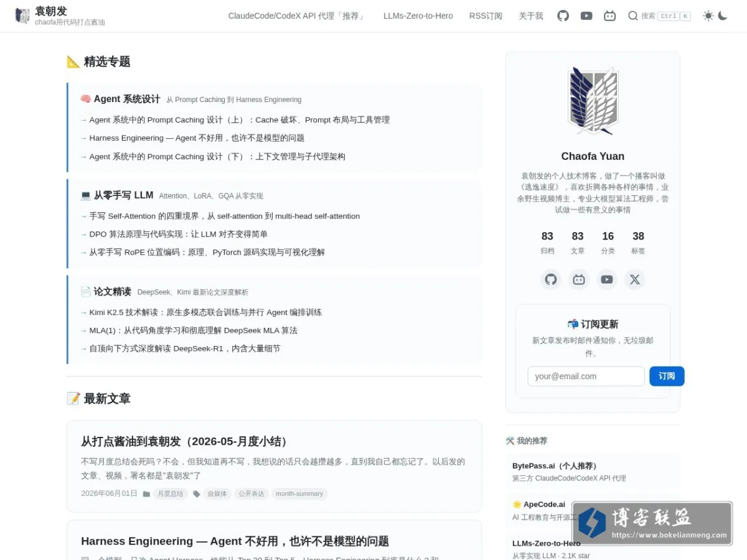Open BytePass.ai（个人推荐）recommendation
Image resolution: width=747 pixels, height=560 pixels.
click(593, 472)
